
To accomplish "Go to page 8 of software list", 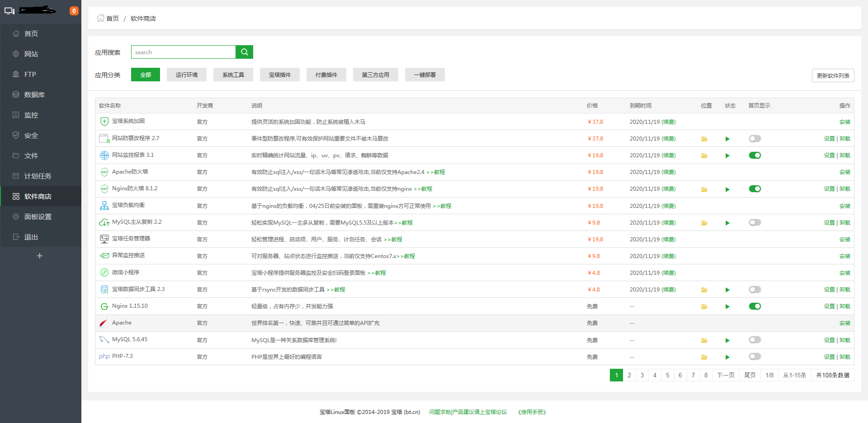I will 706,375.
